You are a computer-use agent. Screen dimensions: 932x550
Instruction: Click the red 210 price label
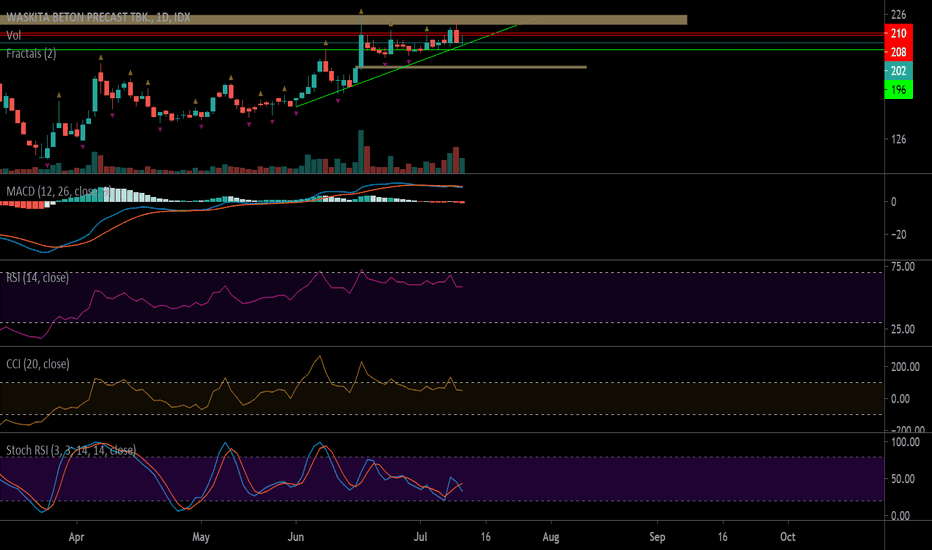(x=898, y=33)
